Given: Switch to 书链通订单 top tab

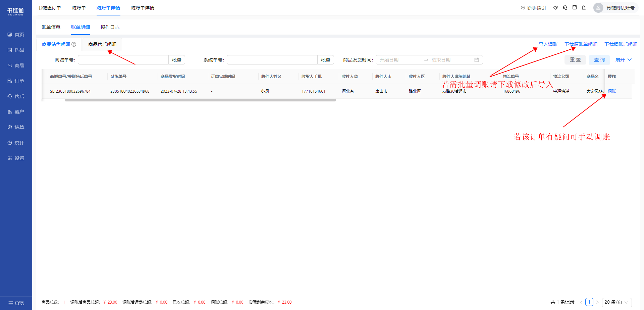Looking at the screenshot, I should 49,8.
